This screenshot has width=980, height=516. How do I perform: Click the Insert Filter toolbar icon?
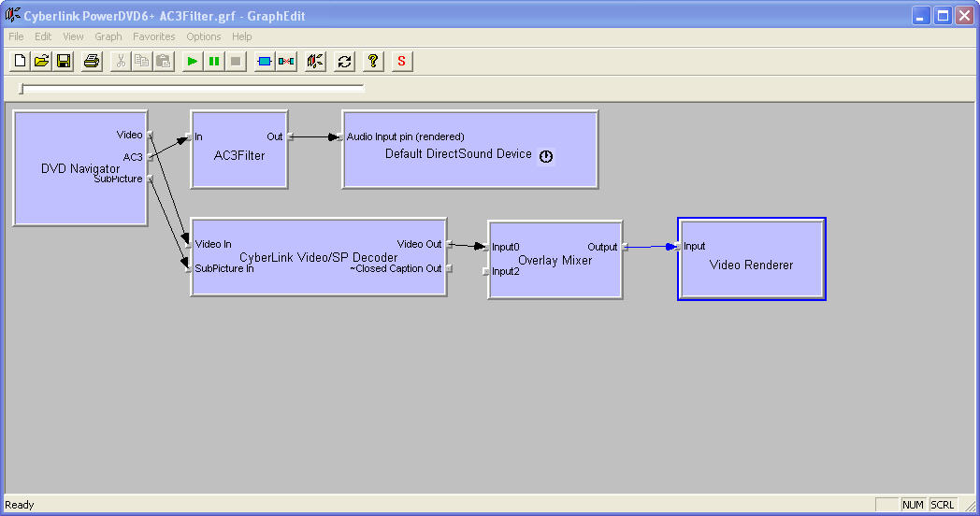[x=265, y=61]
